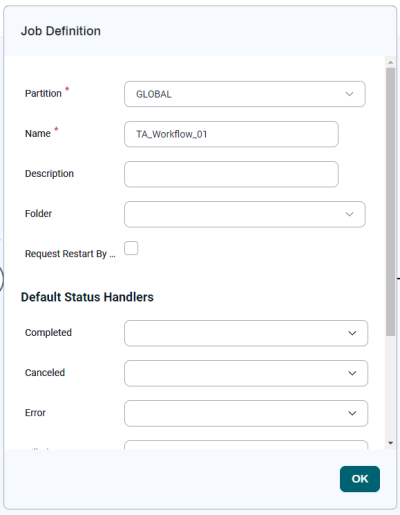
Task: Click the scrollbar down arrow
Action: 390,443
